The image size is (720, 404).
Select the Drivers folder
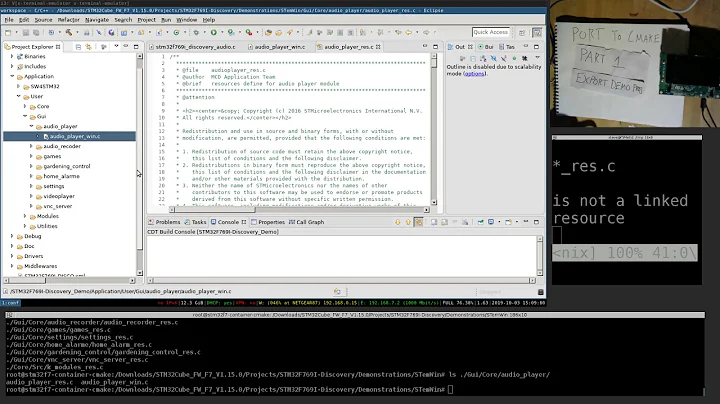pyautogui.click(x=30, y=256)
